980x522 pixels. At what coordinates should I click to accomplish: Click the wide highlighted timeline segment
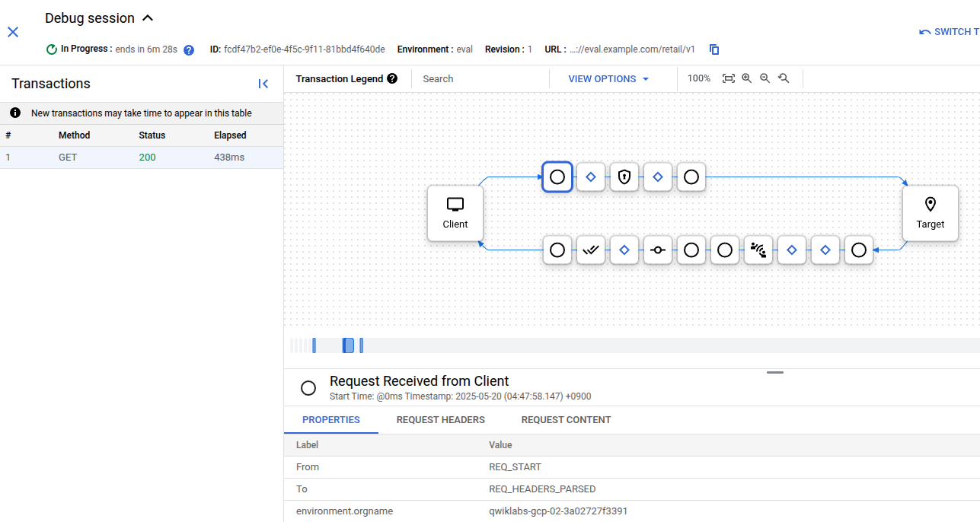(x=348, y=345)
